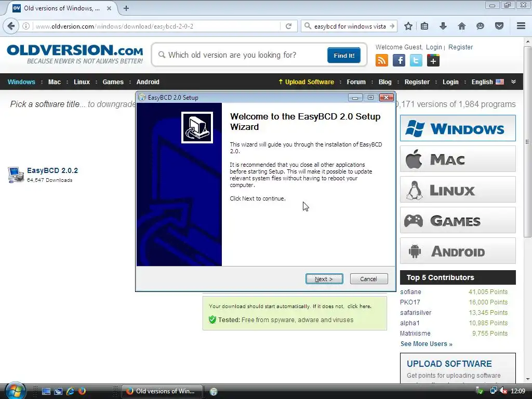Click the Windows platform banner
Screen dimensions: 532x399
458,128
